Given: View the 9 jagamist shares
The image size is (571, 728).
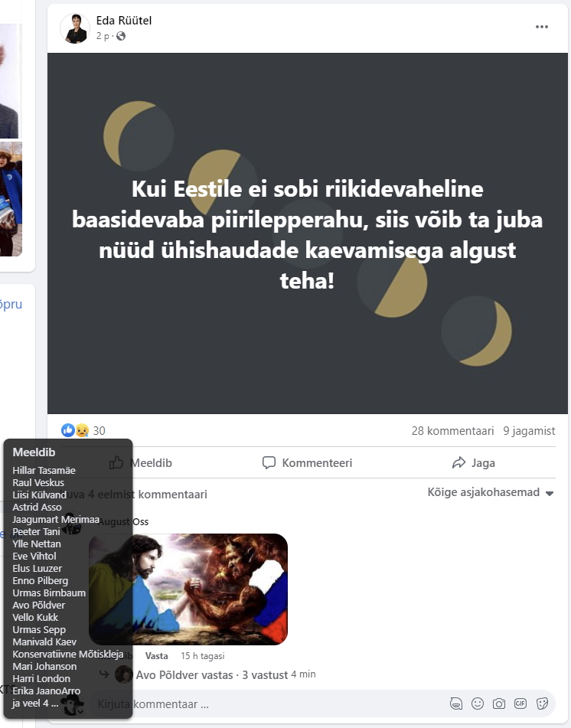Looking at the screenshot, I should click(x=529, y=431).
